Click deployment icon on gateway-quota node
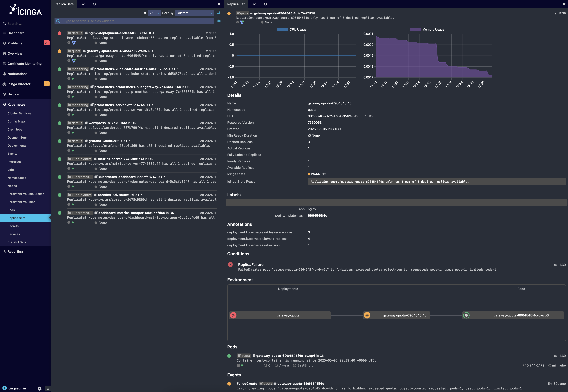This screenshot has width=568, height=392. 233,315
